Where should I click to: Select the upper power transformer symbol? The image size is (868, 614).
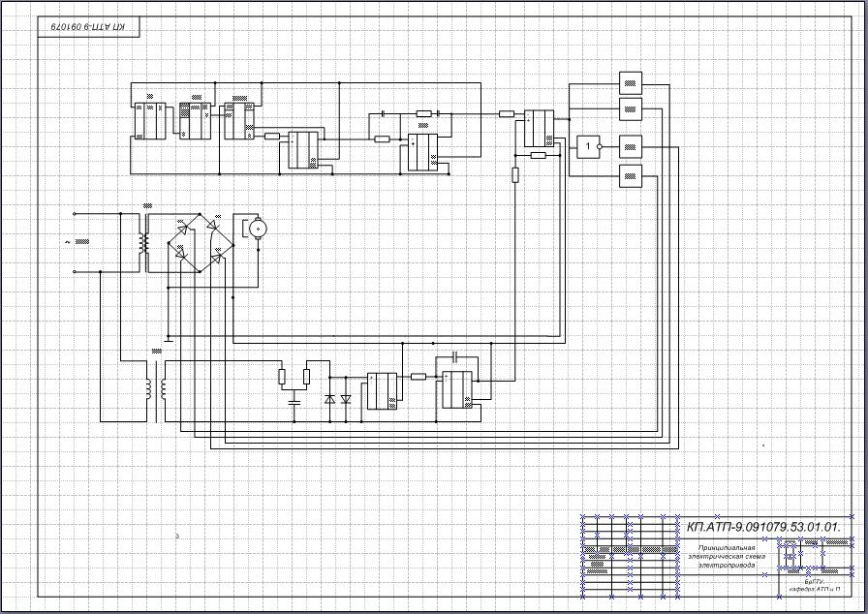click(x=144, y=242)
